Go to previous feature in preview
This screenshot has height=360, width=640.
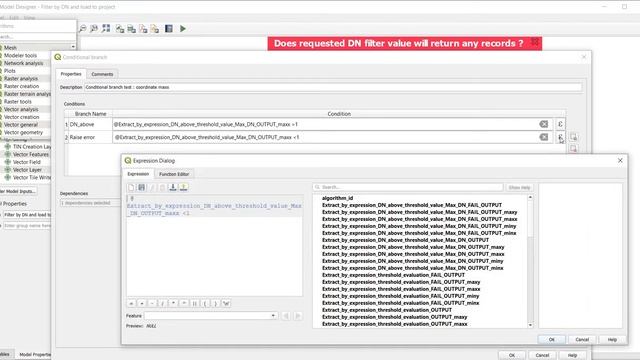point(286,316)
